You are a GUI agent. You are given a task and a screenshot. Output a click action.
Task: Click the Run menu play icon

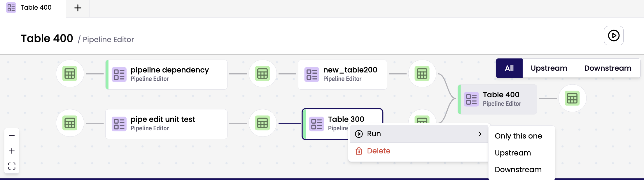[359, 134]
